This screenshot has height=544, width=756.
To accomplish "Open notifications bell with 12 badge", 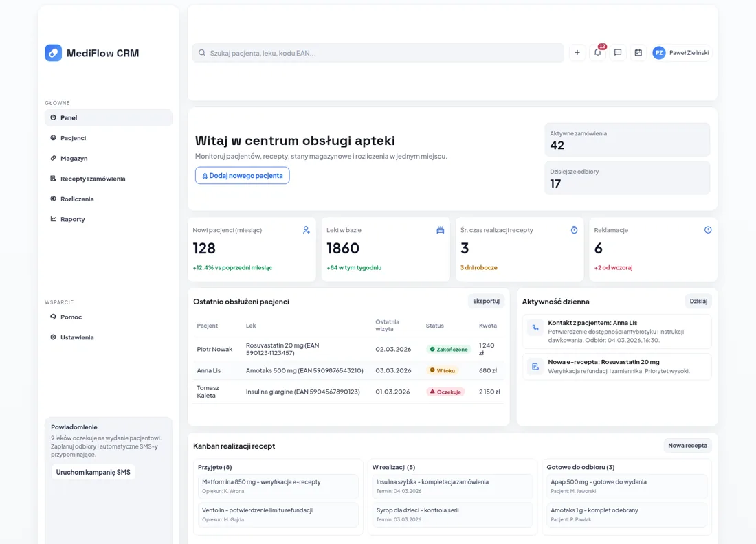I will (598, 52).
